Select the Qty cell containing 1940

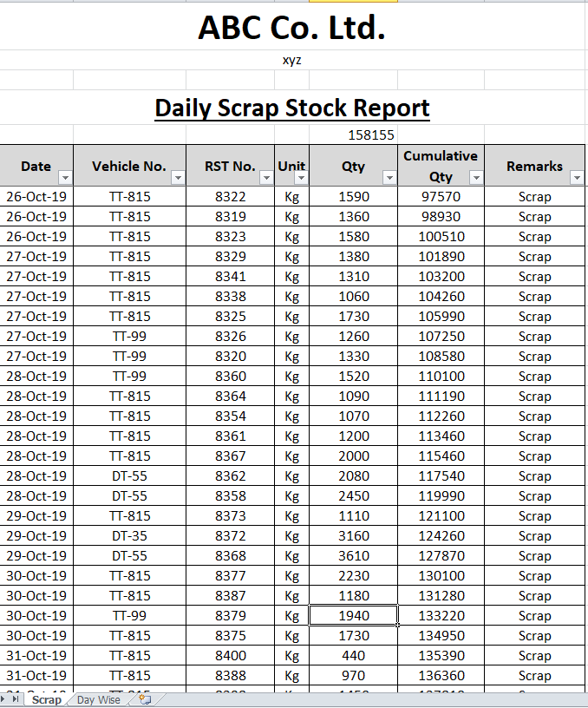coord(354,616)
